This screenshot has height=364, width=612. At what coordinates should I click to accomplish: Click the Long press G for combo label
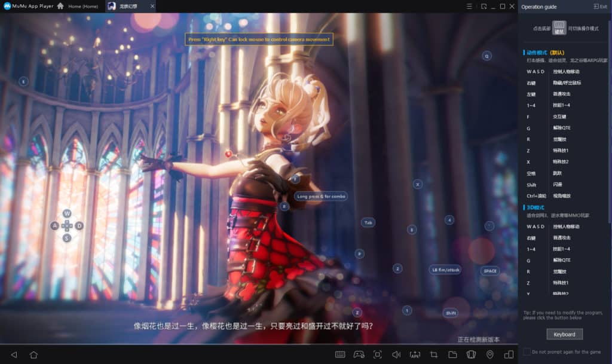tap(321, 196)
